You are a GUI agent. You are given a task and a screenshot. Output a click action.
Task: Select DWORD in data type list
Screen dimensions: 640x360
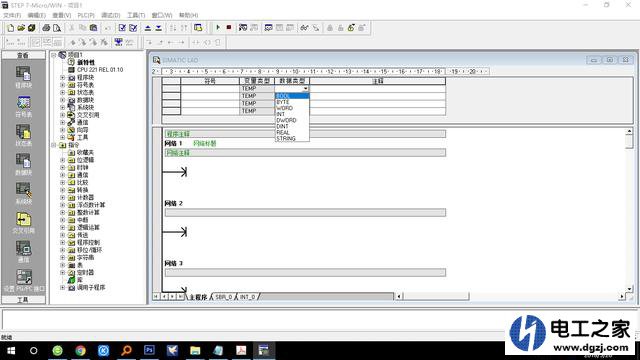pos(292,120)
